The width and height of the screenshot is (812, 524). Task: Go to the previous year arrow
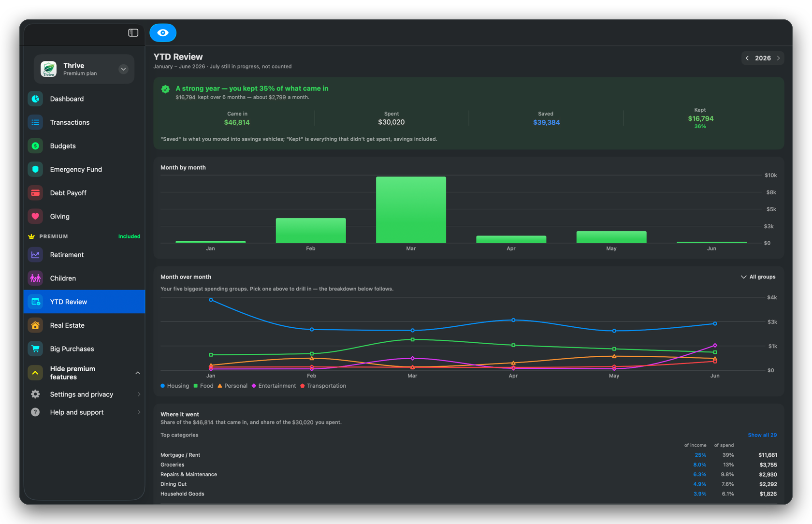pyautogui.click(x=747, y=58)
